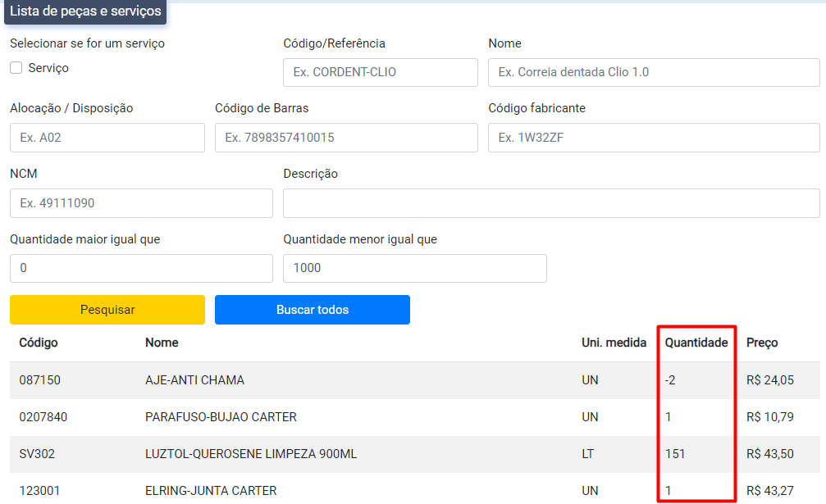Click the Lista de peças e serviços tab
Image resolution: width=826 pixels, height=504 pixels.
tap(85, 11)
